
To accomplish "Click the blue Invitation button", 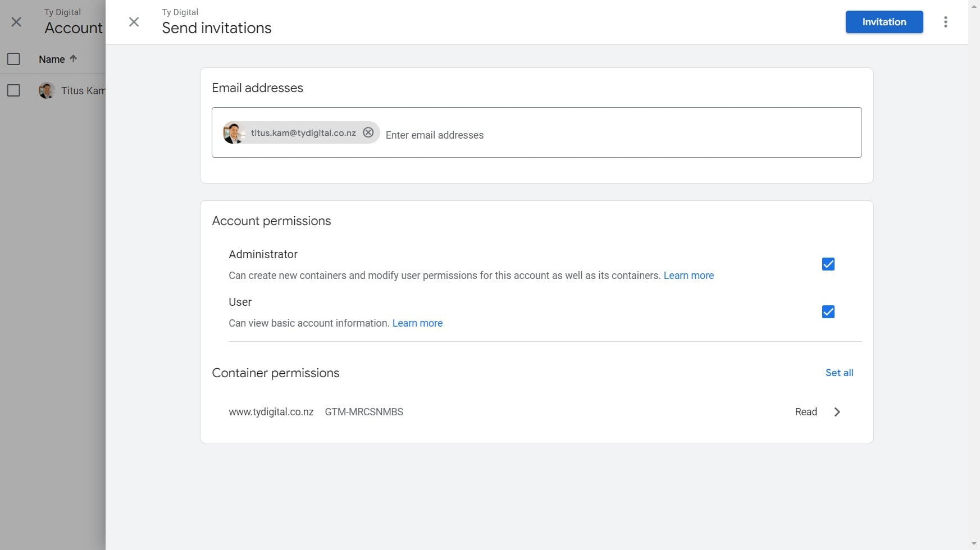I will point(884,22).
